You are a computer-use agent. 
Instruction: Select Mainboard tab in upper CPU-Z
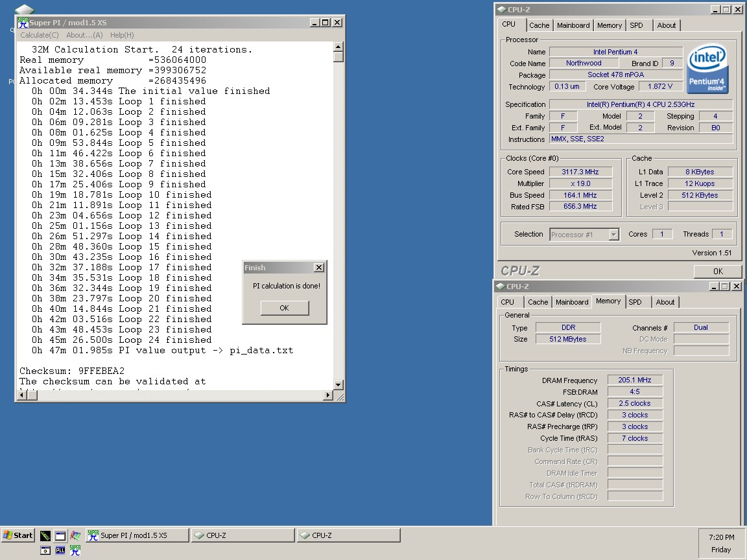pos(573,25)
